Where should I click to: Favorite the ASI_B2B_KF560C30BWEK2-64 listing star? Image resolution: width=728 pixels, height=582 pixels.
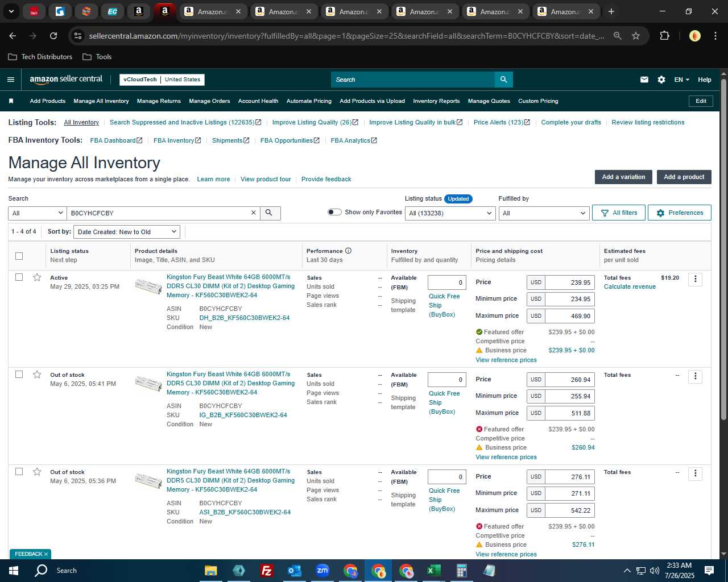click(37, 472)
